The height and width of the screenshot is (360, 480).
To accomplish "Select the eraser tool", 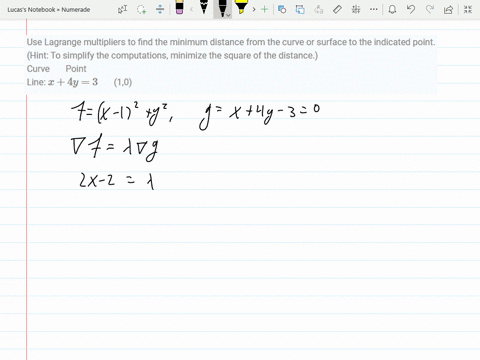I will click(179, 8).
